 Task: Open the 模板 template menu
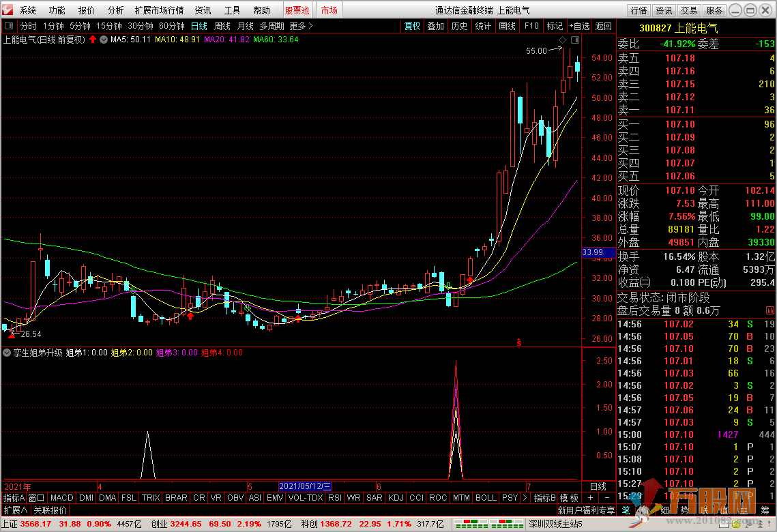pyautogui.click(x=569, y=498)
